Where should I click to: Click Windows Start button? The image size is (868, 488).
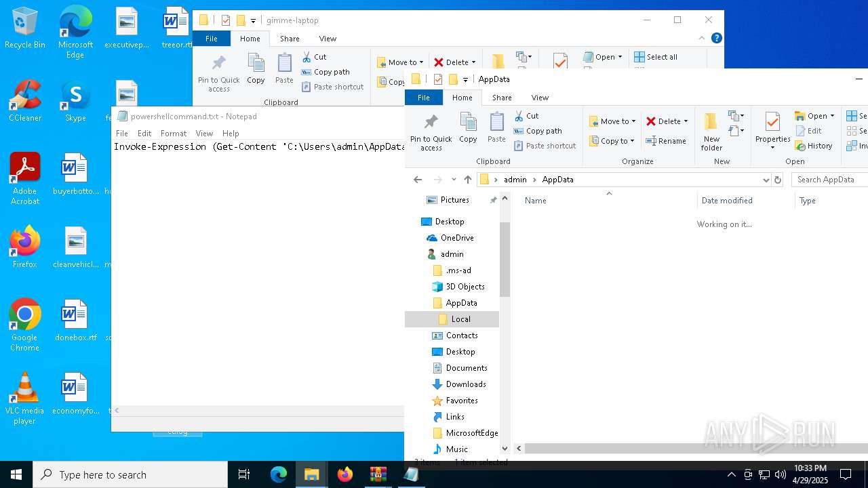coord(16,474)
